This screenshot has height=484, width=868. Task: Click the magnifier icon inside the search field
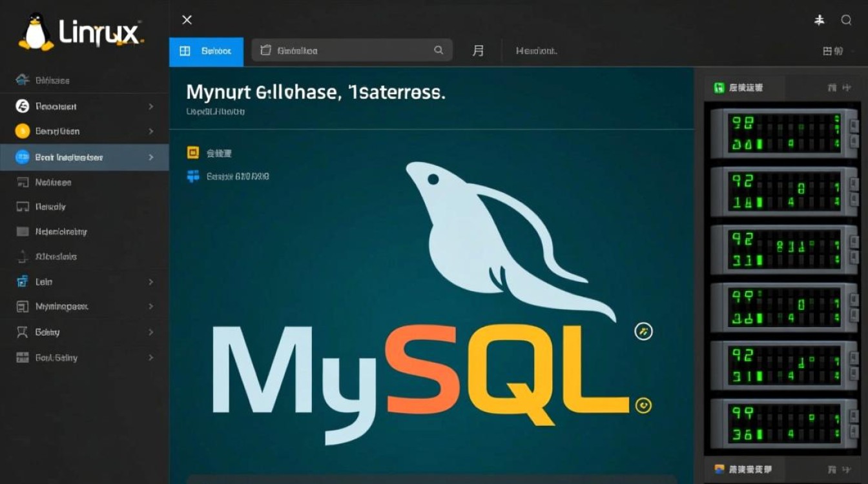pos(439,50)
